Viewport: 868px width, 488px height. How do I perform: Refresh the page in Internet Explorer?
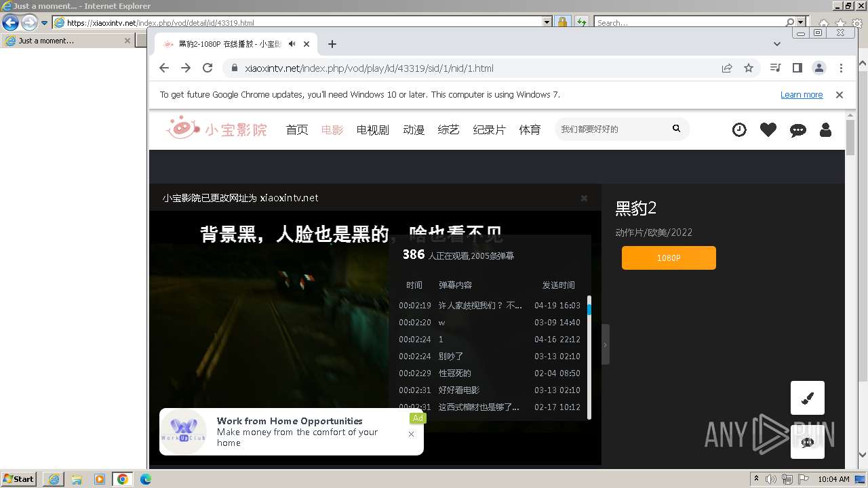[582, 22]
